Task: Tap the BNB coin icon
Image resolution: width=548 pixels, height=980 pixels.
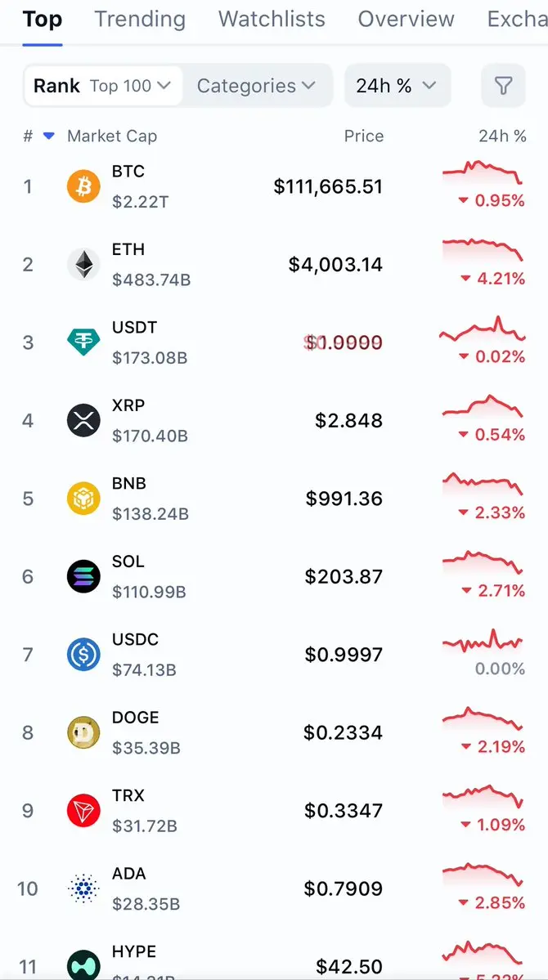Action: (83, 499)
